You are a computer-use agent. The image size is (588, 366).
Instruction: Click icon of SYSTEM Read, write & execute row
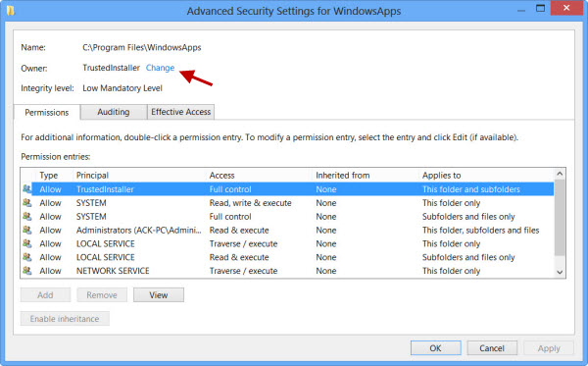click(27, 203)
